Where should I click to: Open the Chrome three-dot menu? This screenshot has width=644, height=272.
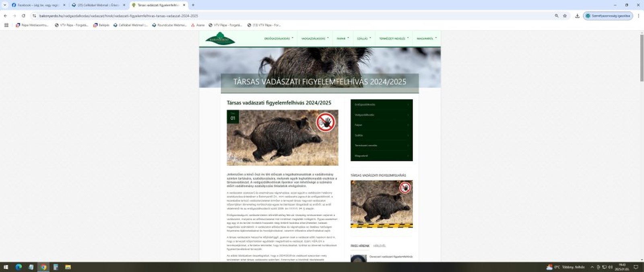[638, 16]
